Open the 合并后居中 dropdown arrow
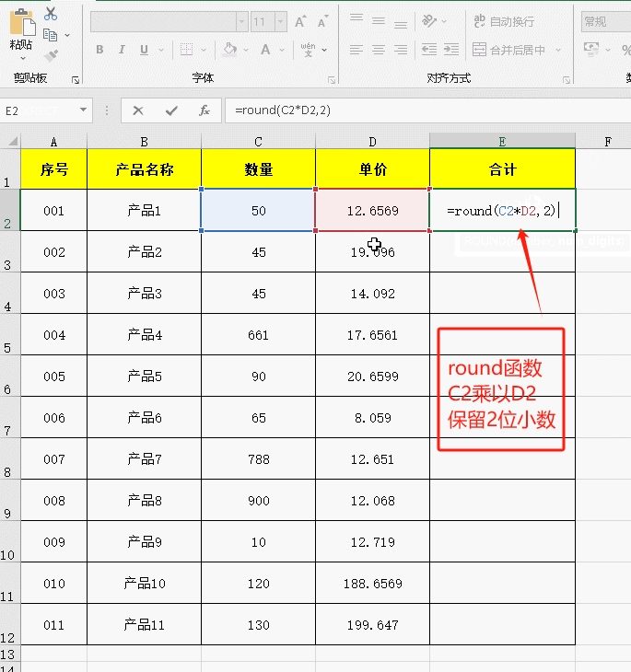 pos(558,50)
